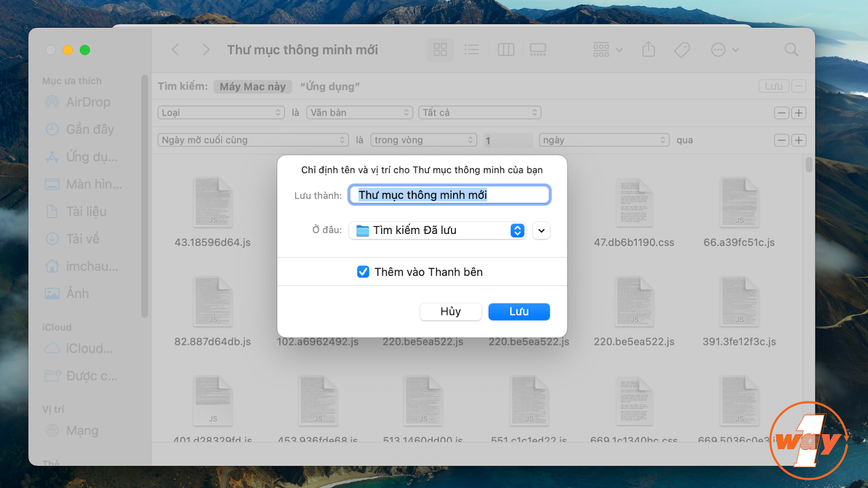
Task: Open the Ngày mở cuối cùng dropdown
Action: coord(253,140)
